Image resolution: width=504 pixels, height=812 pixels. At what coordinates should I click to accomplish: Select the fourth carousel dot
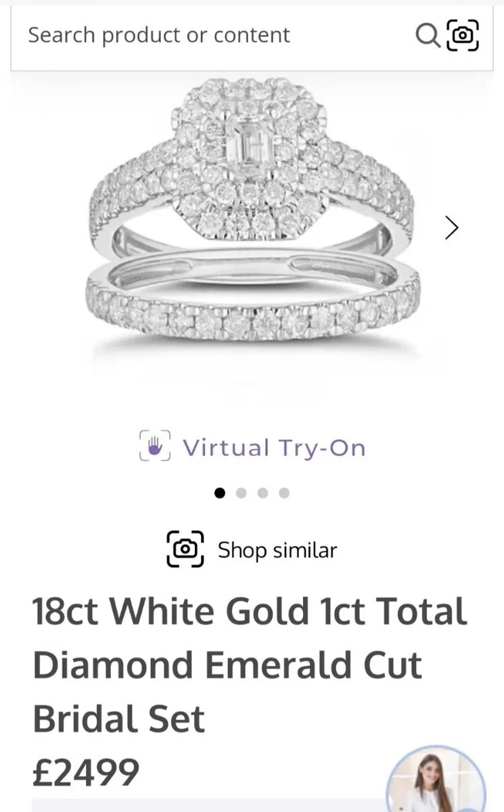click(x=284, y=493)
